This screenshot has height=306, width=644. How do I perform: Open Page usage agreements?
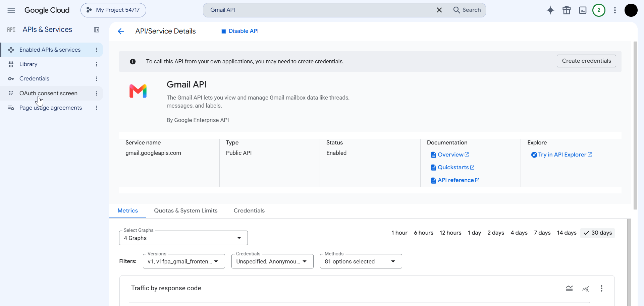(x=51, y=108)
